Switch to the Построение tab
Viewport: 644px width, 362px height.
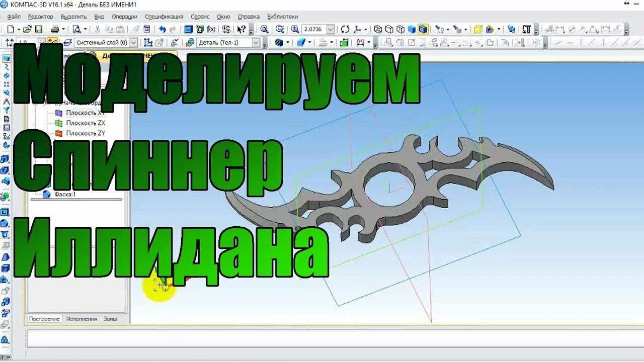[44, 319]
